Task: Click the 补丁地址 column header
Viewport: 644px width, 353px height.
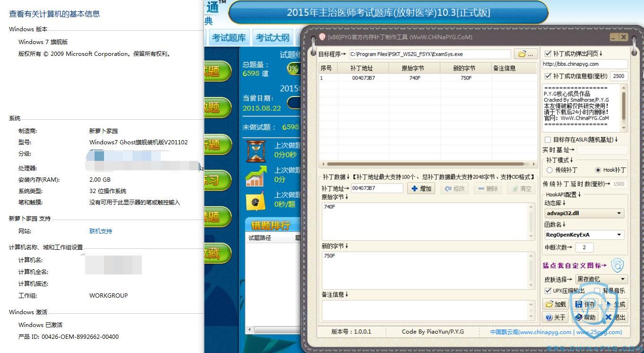Action: (x=363, y=68)
